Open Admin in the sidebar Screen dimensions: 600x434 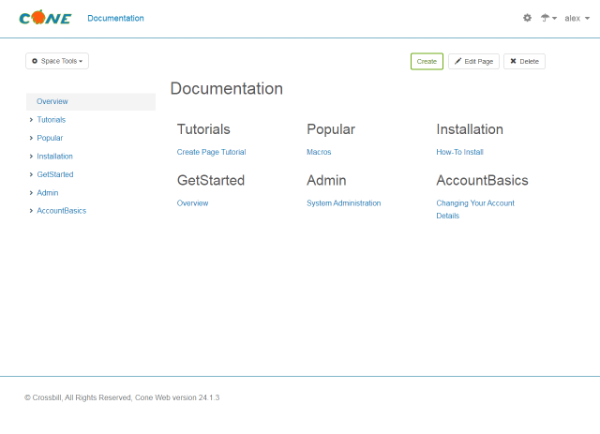click(x=47, y=193)
